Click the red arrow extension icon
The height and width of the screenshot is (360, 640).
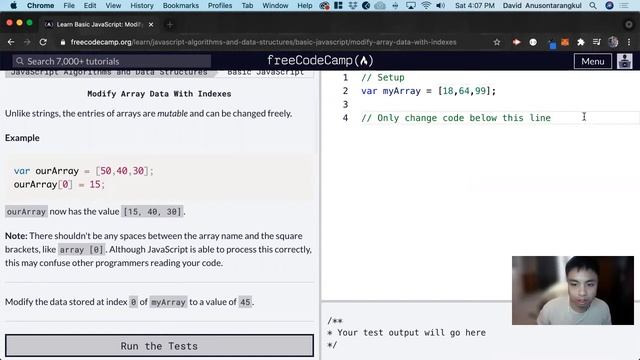516,42
